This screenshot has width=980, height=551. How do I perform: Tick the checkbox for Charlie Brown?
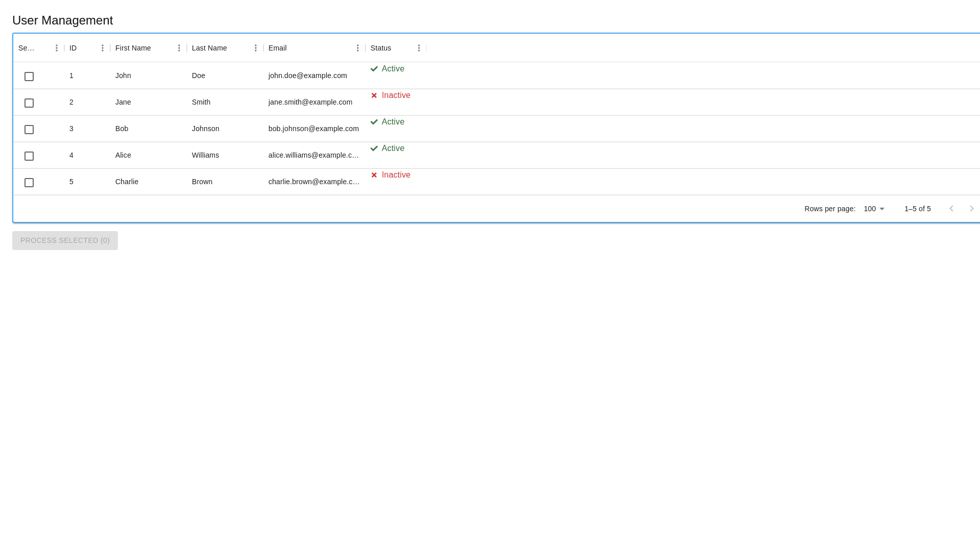pyautogui.click(x=29, y=183)
